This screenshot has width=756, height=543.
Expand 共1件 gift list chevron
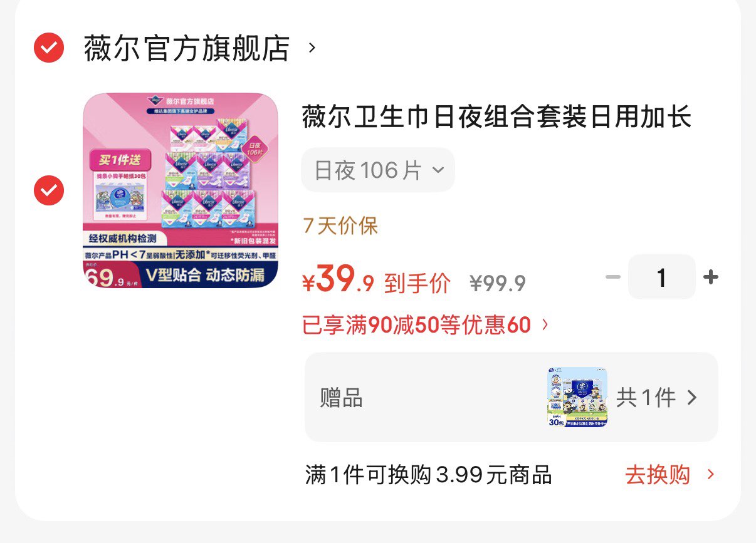[691, 398]
